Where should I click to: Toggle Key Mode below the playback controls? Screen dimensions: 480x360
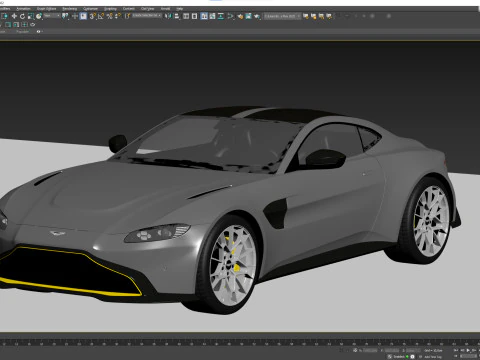(456, 356)
